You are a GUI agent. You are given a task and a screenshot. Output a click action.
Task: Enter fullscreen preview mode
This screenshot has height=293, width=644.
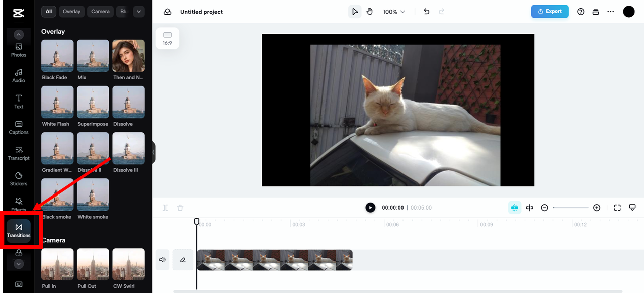617,208
